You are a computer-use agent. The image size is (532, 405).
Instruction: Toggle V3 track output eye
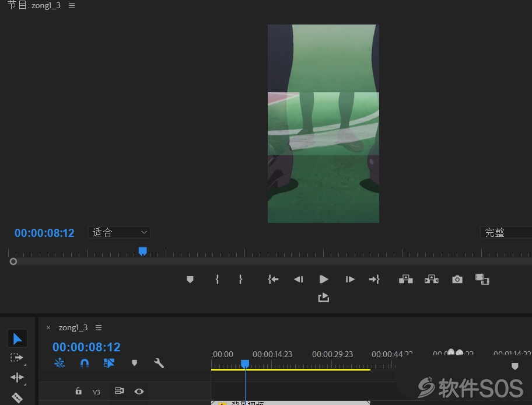pos(139,392)
